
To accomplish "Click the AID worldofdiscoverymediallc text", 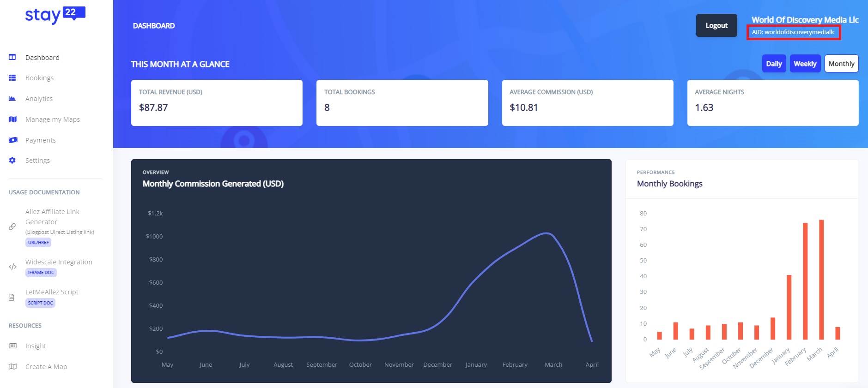I will 793,32.
